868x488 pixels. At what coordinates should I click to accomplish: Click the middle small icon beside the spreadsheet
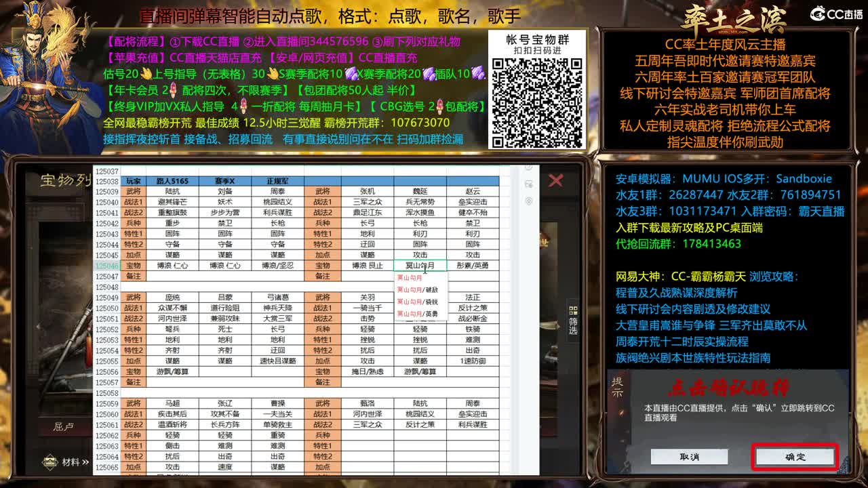(529, 185)
